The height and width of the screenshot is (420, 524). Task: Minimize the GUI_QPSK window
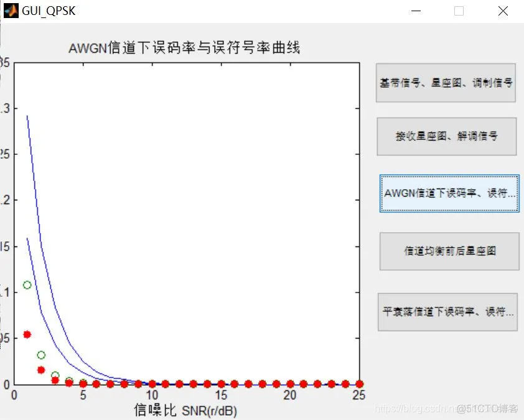[416, 11]
